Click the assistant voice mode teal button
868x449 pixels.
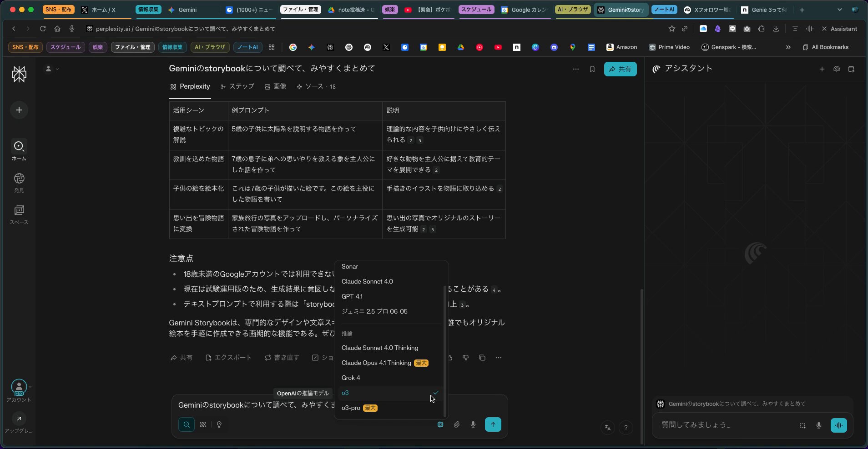tap(839, 425)
